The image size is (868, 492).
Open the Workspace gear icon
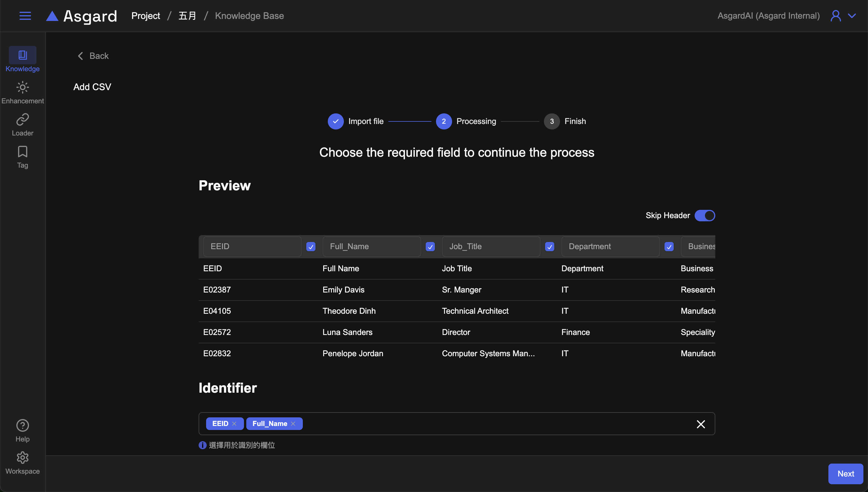click(23, 458)
